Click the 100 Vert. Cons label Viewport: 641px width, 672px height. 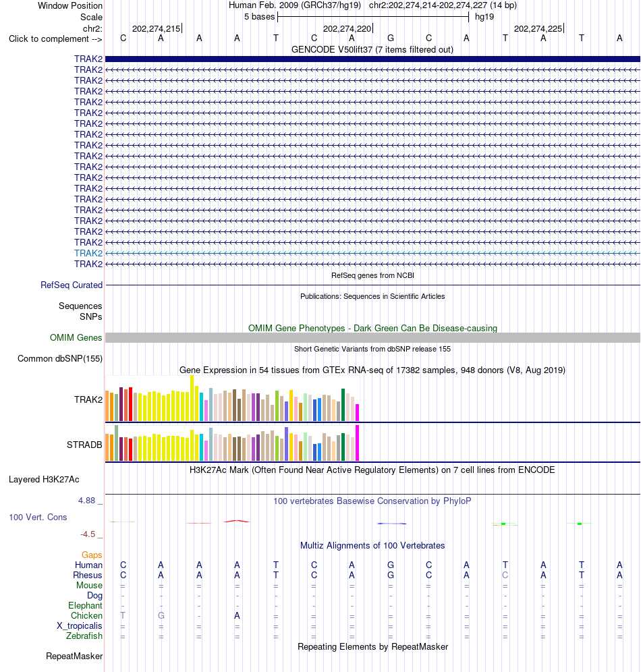pos(38,517)
